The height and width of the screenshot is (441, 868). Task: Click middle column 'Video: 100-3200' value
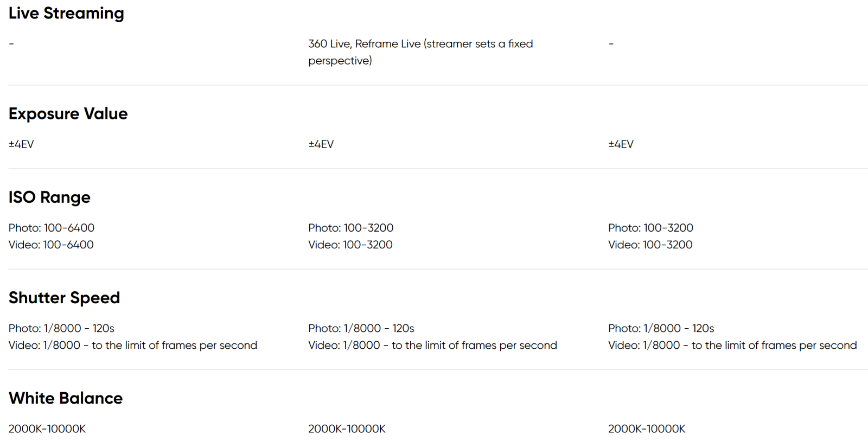pyautogui.click(x=350, y=245)
